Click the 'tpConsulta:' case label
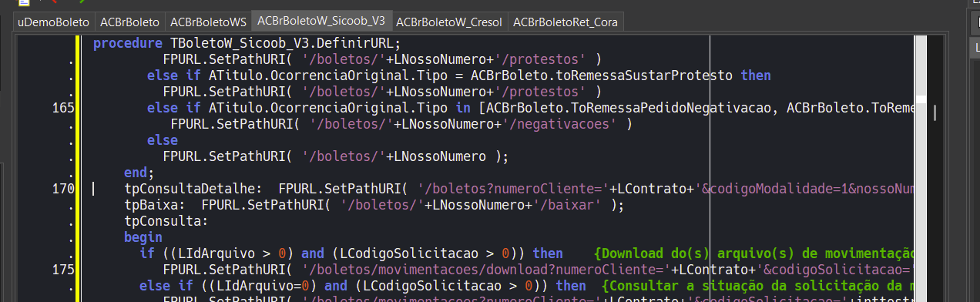The image size is (980, 302). (x=166, y=220)
